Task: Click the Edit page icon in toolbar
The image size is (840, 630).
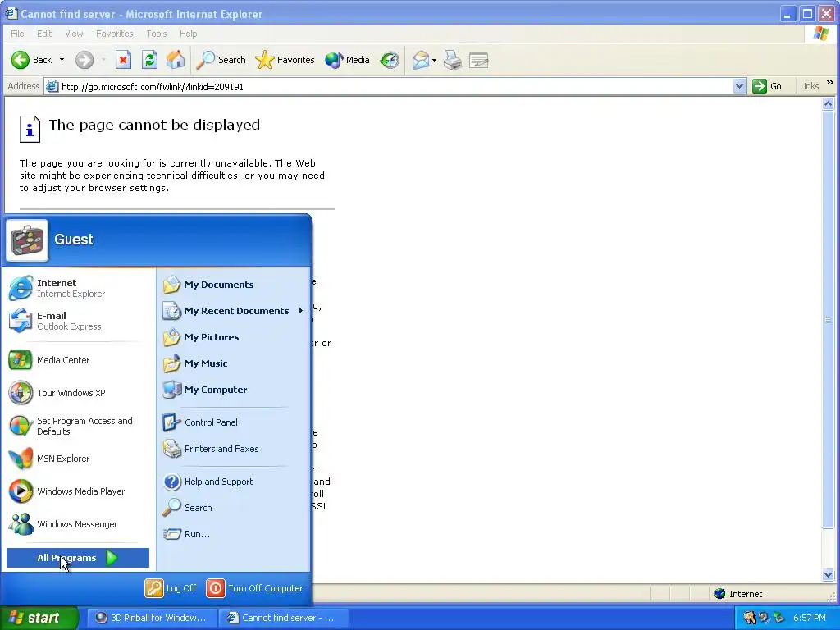Action: [478, 60]
